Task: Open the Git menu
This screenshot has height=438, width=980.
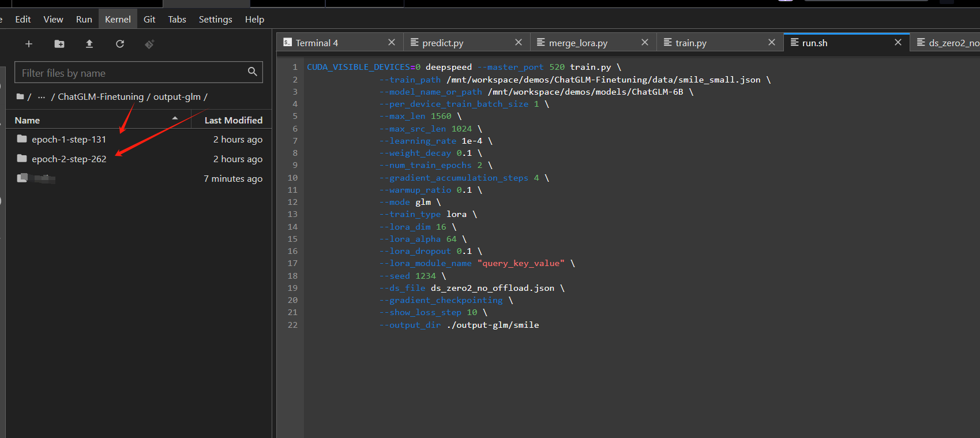Action: (x=149, y=19)
